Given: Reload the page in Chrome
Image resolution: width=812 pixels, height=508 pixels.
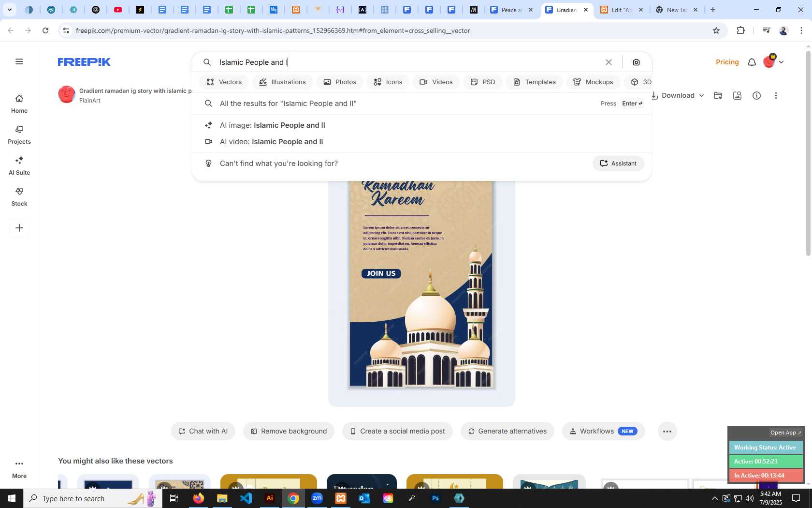Looking at the screenshot, I should click(45, 30).
